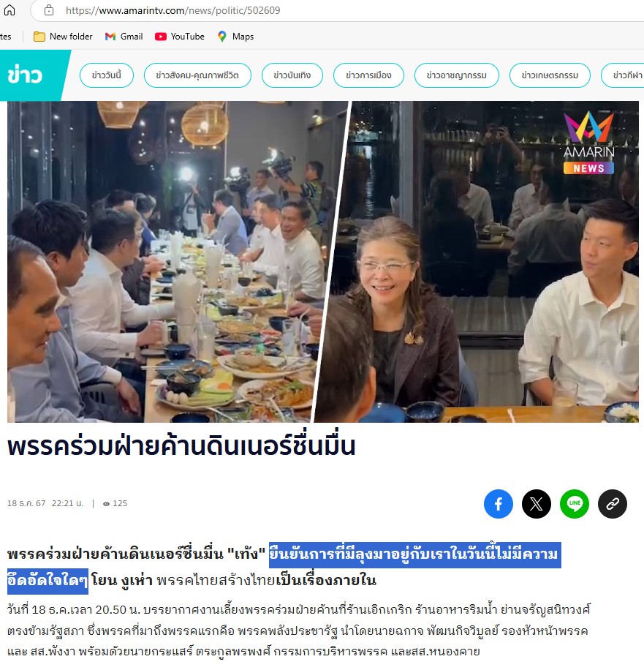Open the New folder bookmark
Viewport: 644px width, 670px height.
point(63,37)
